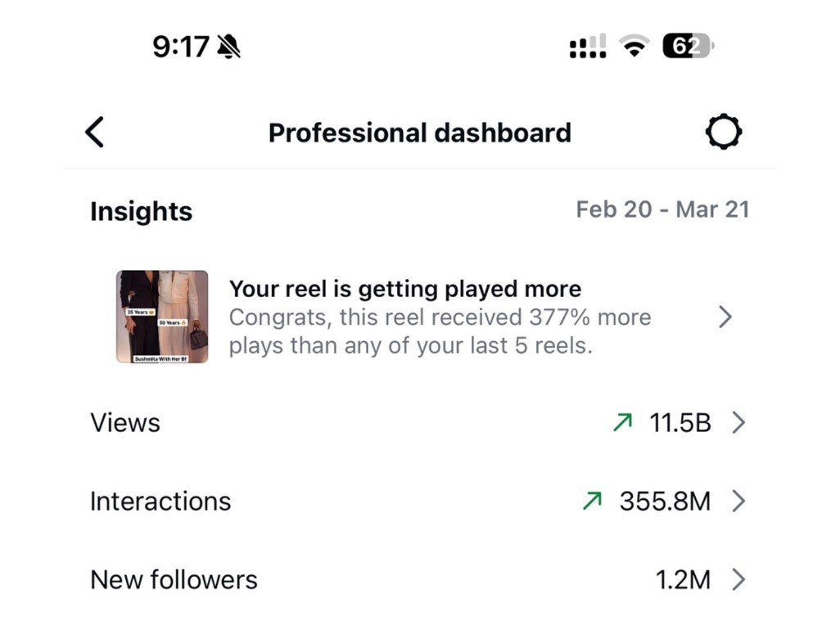The height and width of the screenshot is (630, 840).
Task: Click the Insights section heading
Action: (141, 211)
